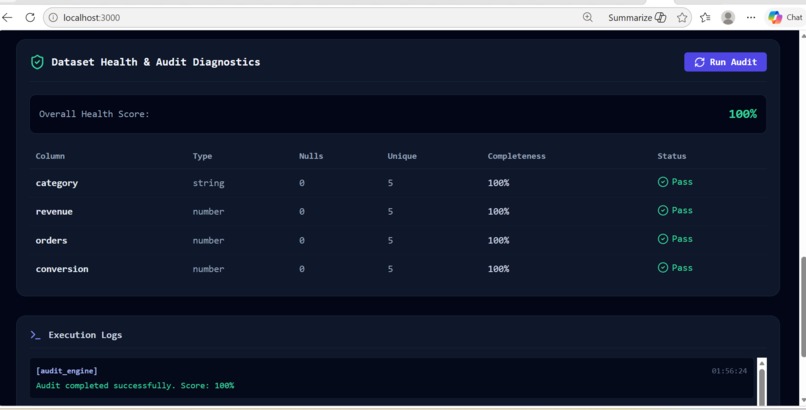Click the Unique column header
Image resolution: width=806 pixels, height=410 pixels.
click(402, 156)
